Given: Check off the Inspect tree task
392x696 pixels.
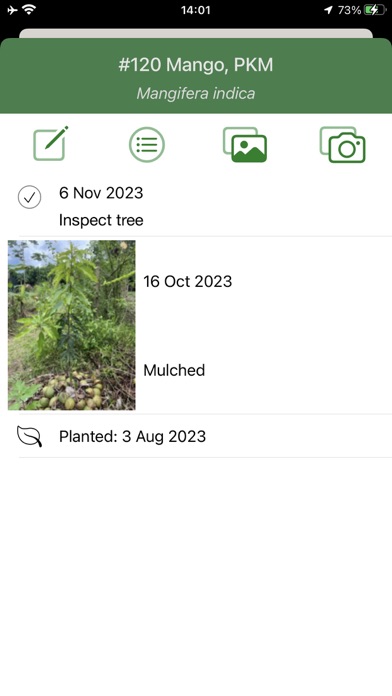Looking at the screenshot, I should 30,198.
